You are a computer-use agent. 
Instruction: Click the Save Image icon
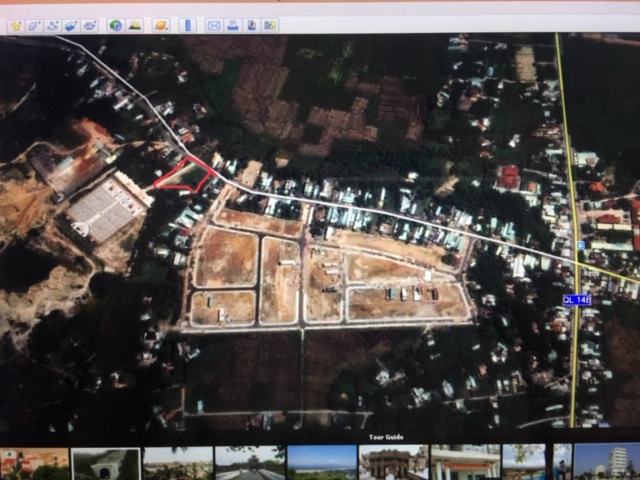(x=251, y=25)
